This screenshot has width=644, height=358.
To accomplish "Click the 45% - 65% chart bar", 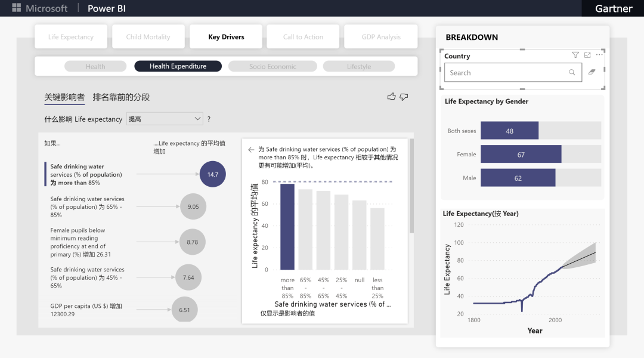I will tap(323, 230).
